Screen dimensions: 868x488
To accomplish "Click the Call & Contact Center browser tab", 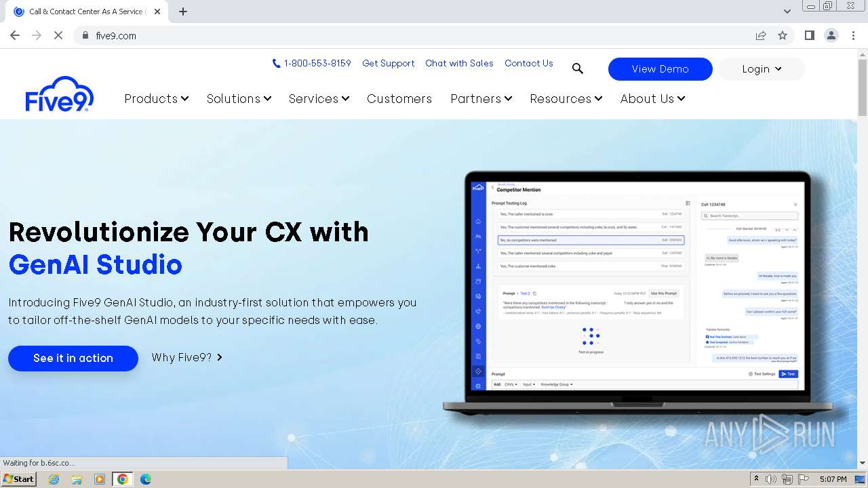I will [x=87, y=12].
